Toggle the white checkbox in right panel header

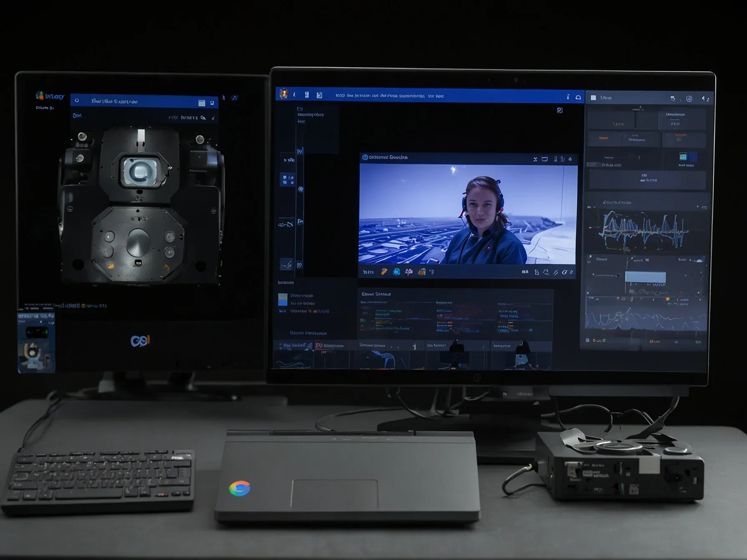coord(593,98)
